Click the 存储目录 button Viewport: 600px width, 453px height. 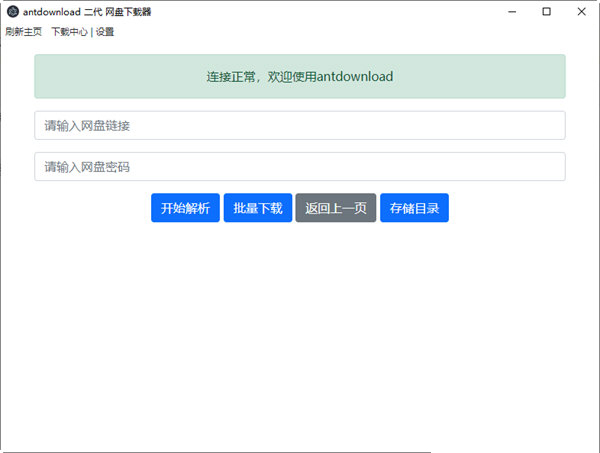pyautogui.click(x=414, y=208)
